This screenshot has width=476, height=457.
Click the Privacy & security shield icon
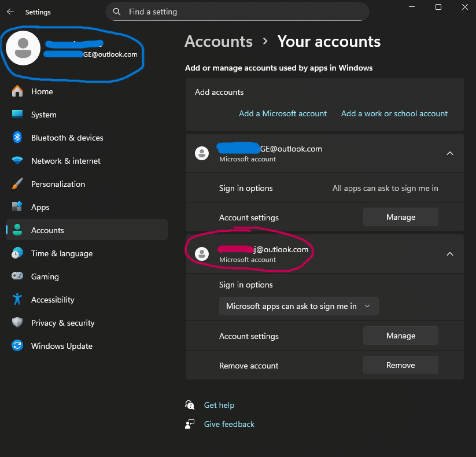pyautogui.click(x=17, y=322)
